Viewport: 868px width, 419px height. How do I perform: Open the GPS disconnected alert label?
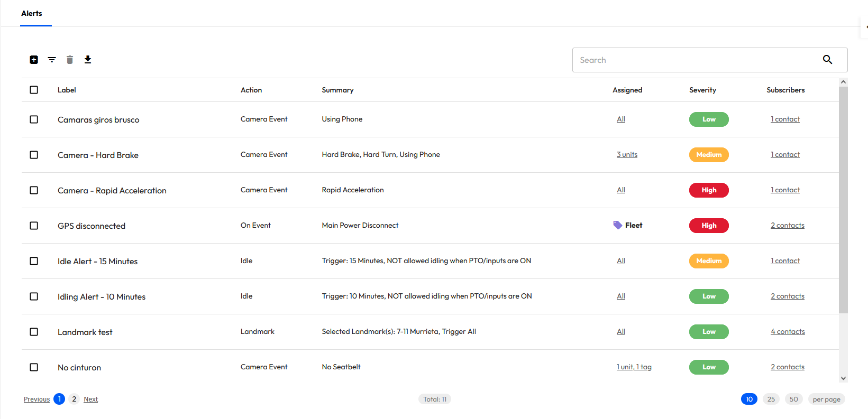pos(92,226)
